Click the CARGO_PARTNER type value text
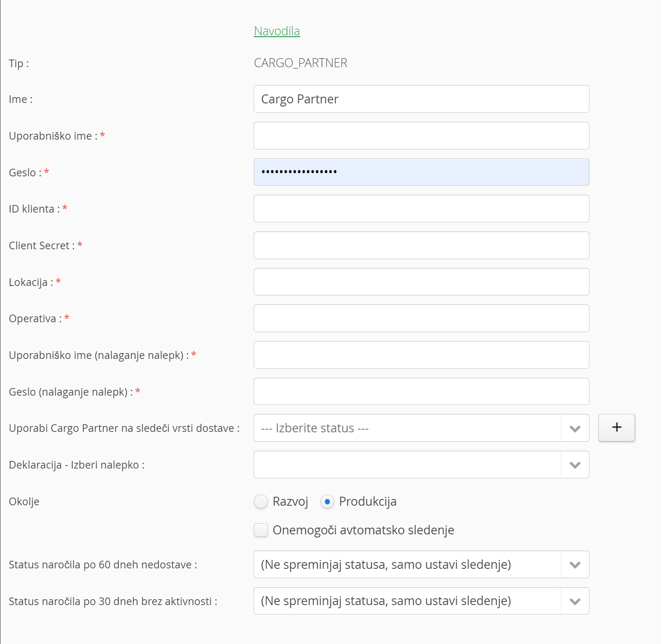 (301, 63)
